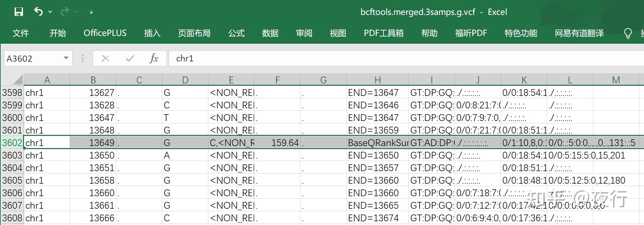644x225 pixels.
Task: Click the formula bar Cancel X icon
Action: point(105,58)
